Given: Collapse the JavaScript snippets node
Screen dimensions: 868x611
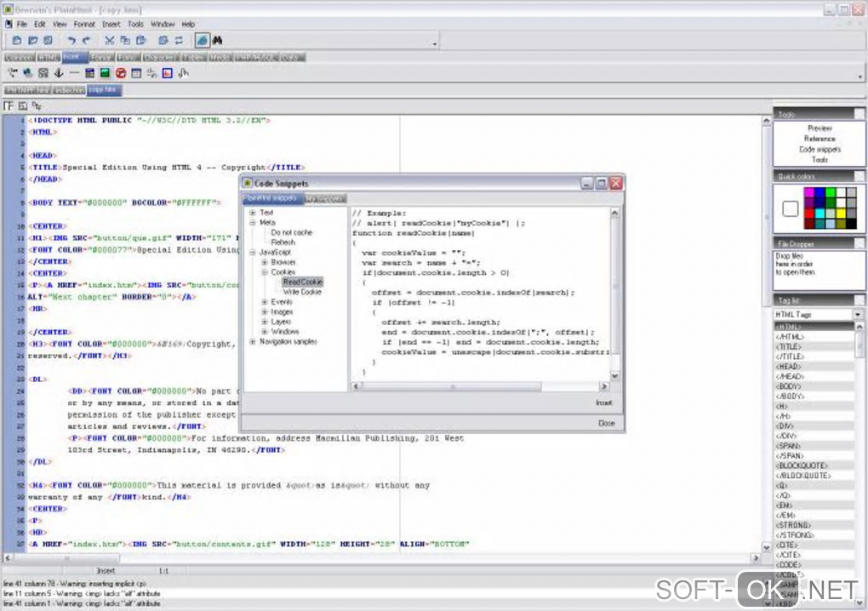Looking at the screenshot, I should point(253,253).
